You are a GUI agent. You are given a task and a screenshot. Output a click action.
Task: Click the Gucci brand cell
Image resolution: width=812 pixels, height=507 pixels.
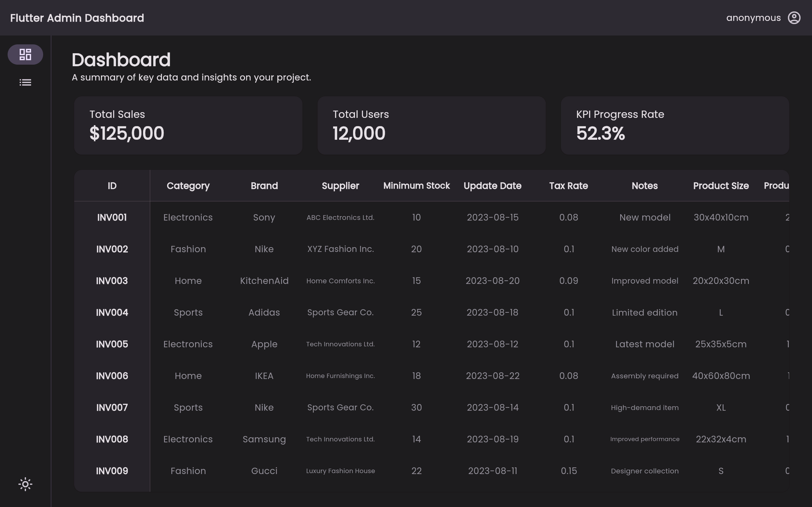[x=264, y=471]
